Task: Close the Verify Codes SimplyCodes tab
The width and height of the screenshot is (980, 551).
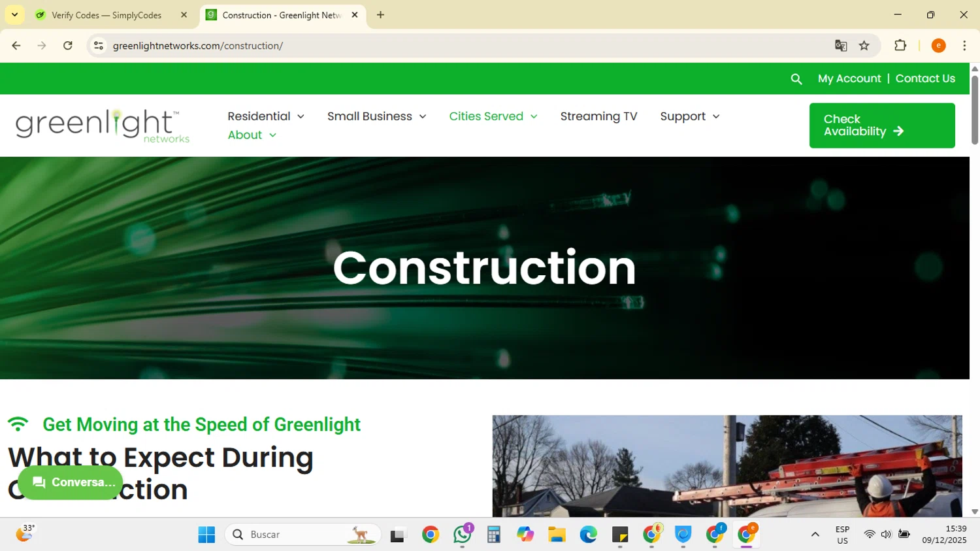Action: 184,15
